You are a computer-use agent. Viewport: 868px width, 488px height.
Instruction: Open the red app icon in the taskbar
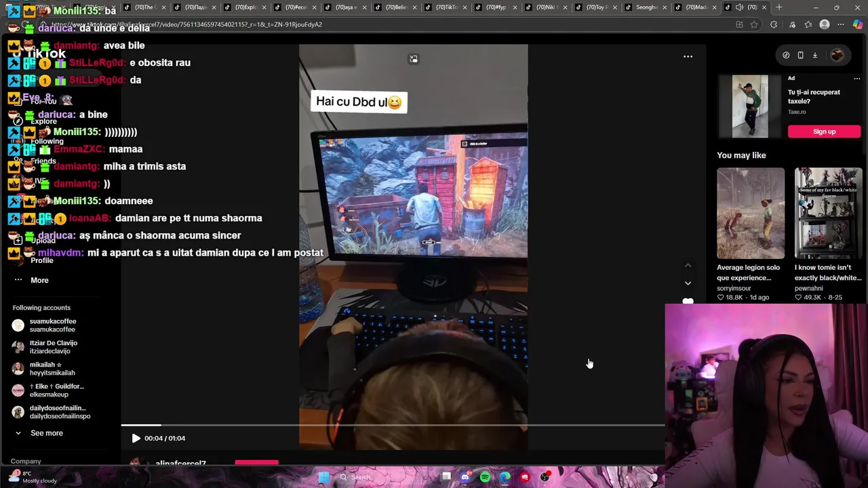point(525,477)
